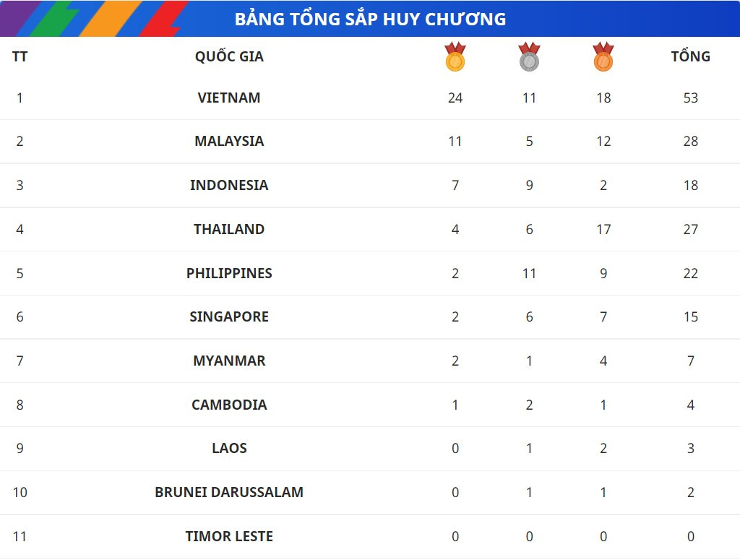Image resolution: width=740 pixels, height=560 pixels.
Task: Open the BRUNEI DARUSSALAM entry
Action: (x=229, y=492)
